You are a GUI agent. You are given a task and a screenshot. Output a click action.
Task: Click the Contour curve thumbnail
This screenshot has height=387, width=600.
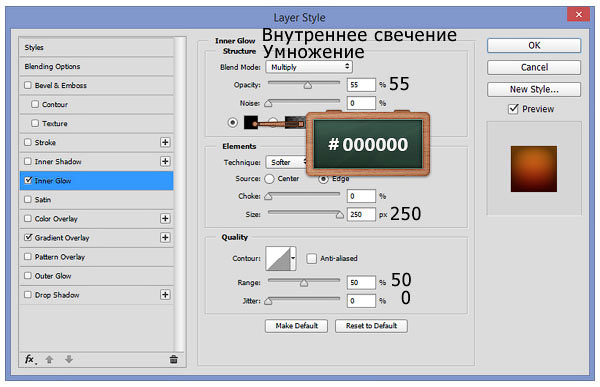(x=278, y=259)
